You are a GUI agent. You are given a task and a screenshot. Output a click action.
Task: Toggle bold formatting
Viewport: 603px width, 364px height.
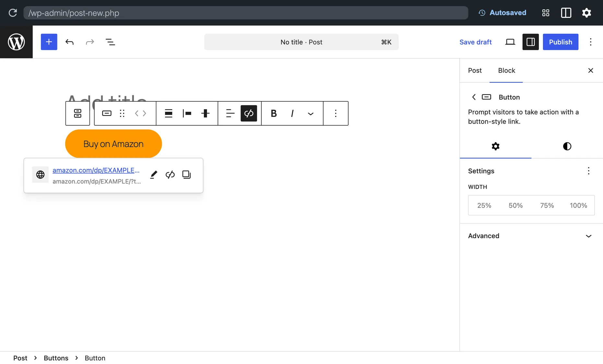point(274,113)
